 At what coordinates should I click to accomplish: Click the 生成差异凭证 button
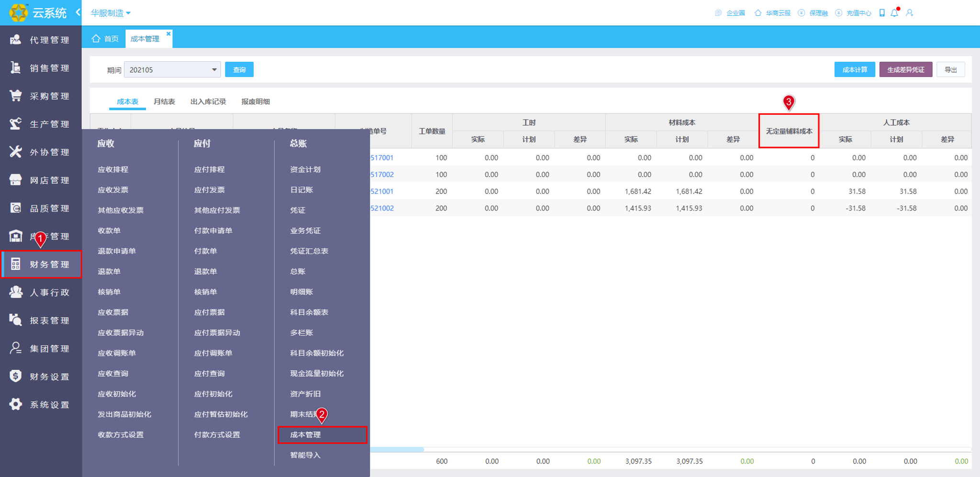[x=906, y=69]
